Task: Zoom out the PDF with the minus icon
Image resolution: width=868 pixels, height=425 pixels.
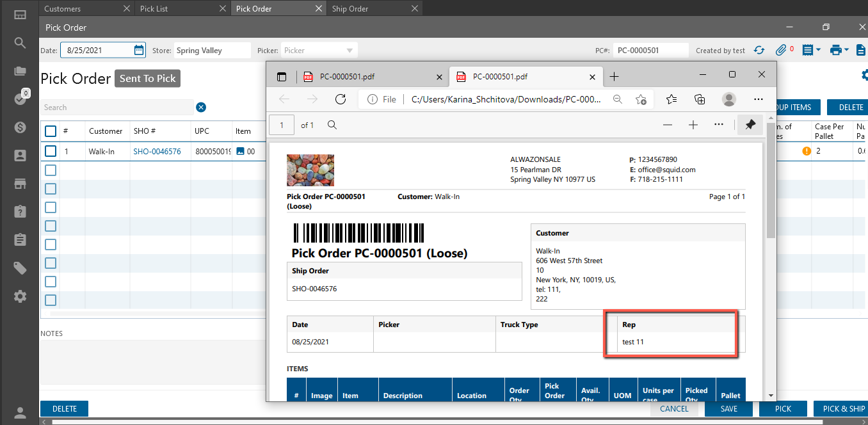Action: coord(668,125)
